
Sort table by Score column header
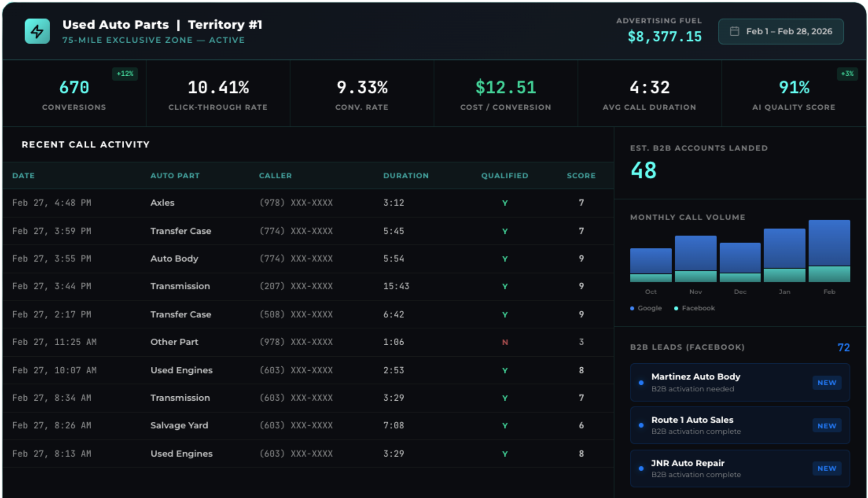[581, 176]
